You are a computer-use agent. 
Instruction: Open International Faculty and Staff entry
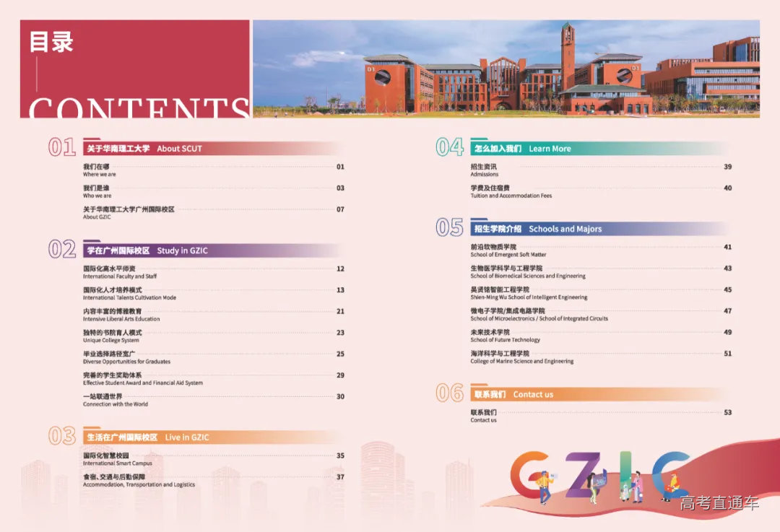(119, 272)
